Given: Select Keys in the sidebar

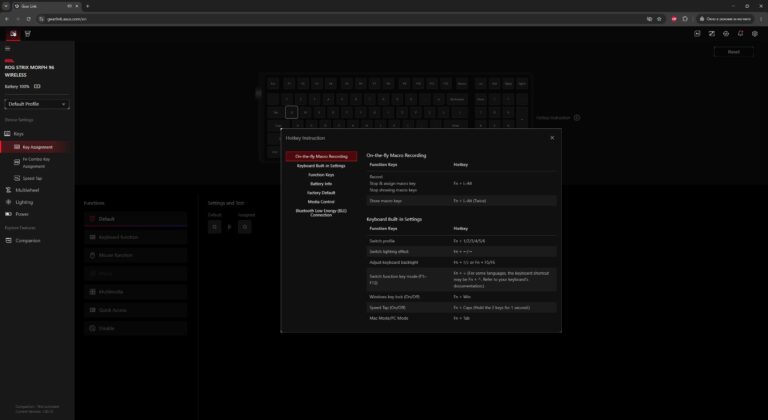Looking at the screenshot, I should (19, 134).
